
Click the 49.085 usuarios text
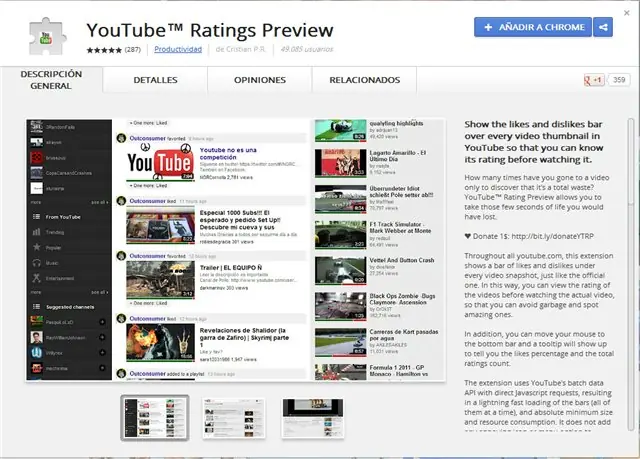click(x=307, y=49)
